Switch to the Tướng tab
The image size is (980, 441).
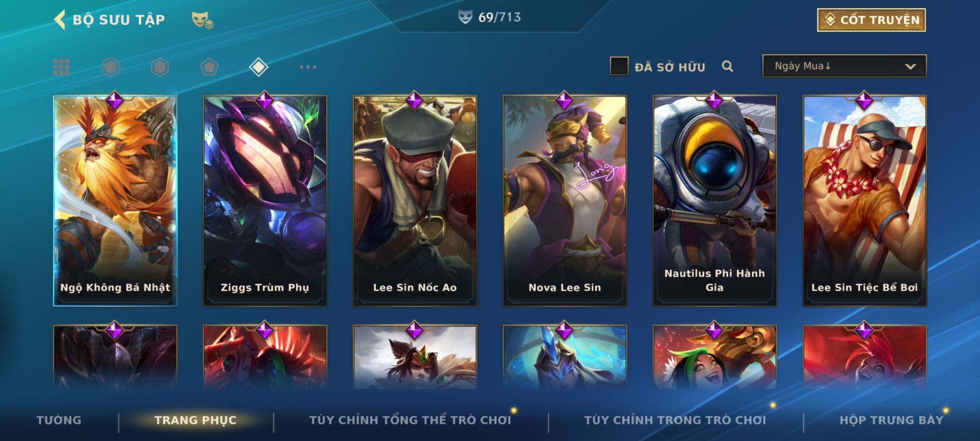tap(59, 420)
